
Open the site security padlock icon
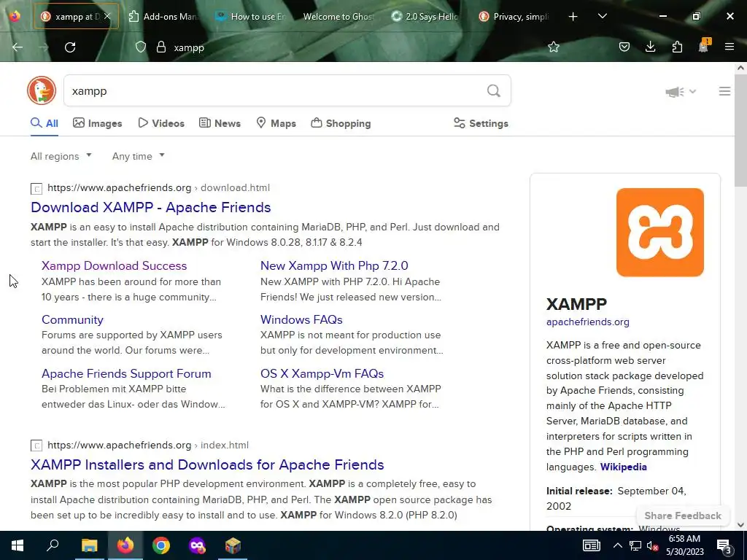161,47
